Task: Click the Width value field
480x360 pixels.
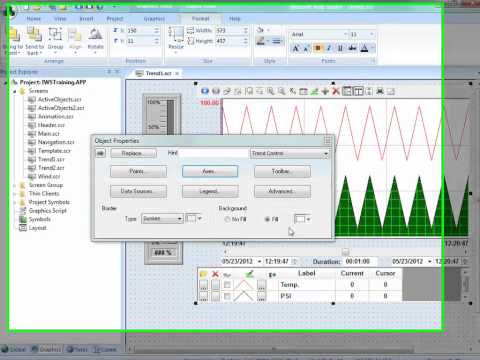Action: point(230,30)
